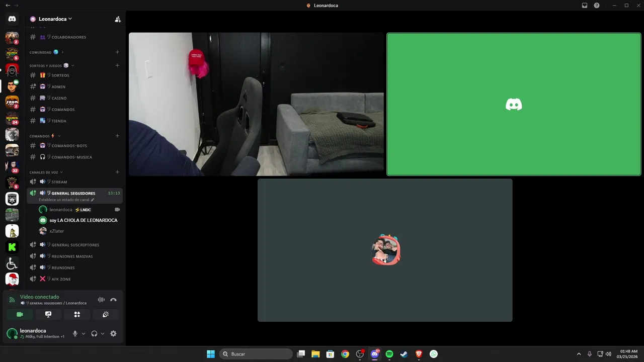The height and width of the screenshot is (362, 644).
Task: Collapse the Canales de Voz category
Action: coord(62,172)
